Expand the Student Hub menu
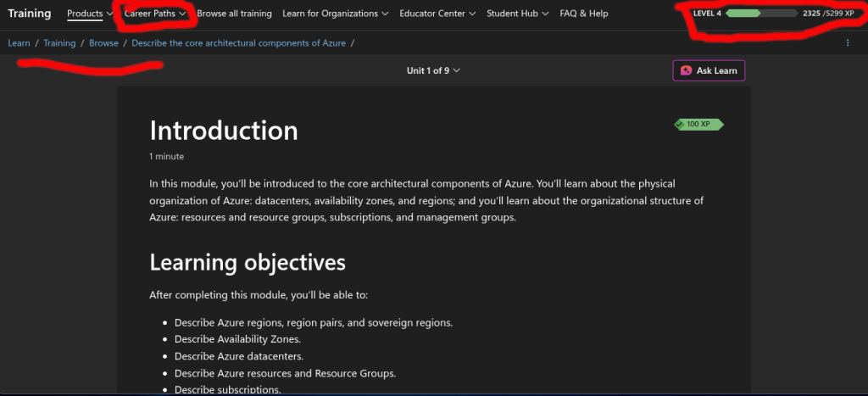868x396 pixels. coord(517,14)
